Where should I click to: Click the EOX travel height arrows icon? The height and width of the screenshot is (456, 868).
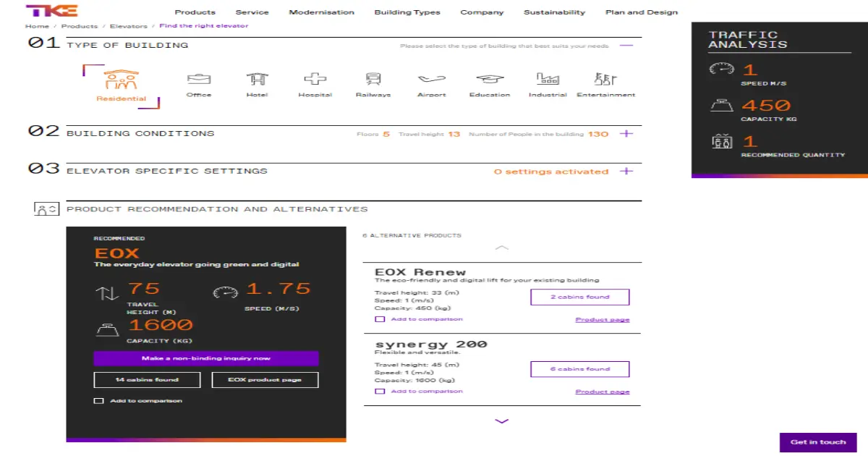(x=107, y=294)
